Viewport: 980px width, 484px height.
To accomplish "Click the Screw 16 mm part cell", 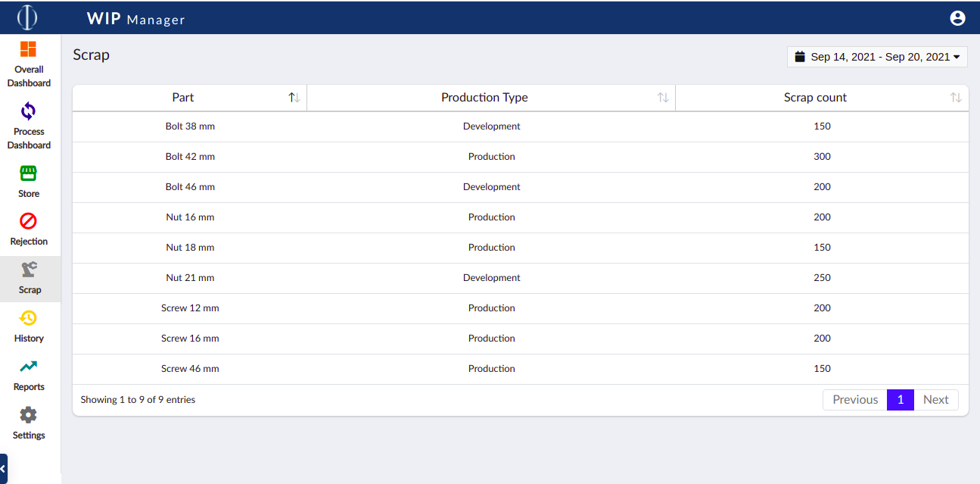I will tap(190, 339).
